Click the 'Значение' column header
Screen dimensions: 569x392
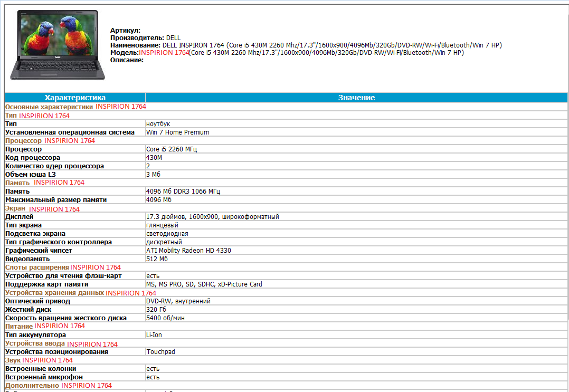(x=356, y=98)
